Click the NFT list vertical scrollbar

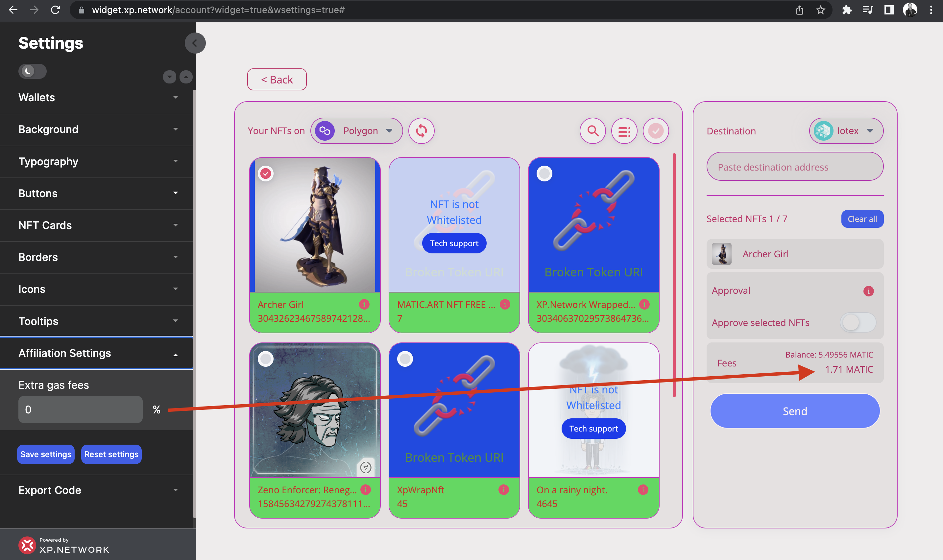[674, 275]
